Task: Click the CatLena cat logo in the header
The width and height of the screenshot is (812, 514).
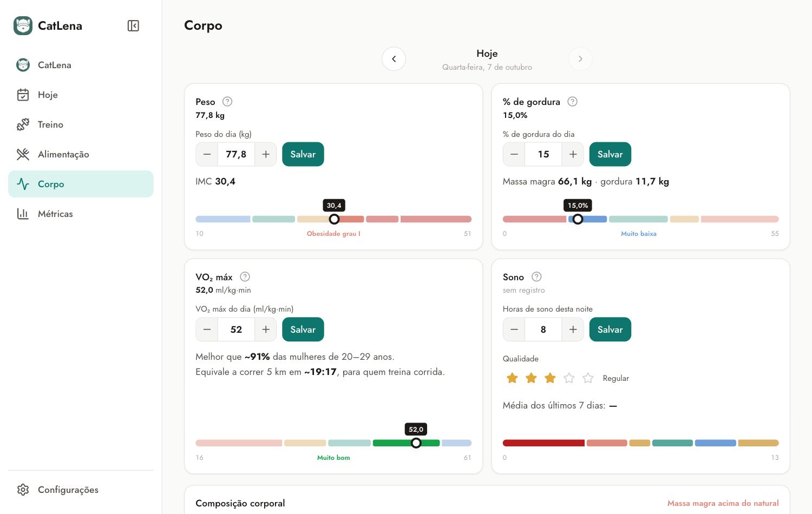Action: point(23,25)
